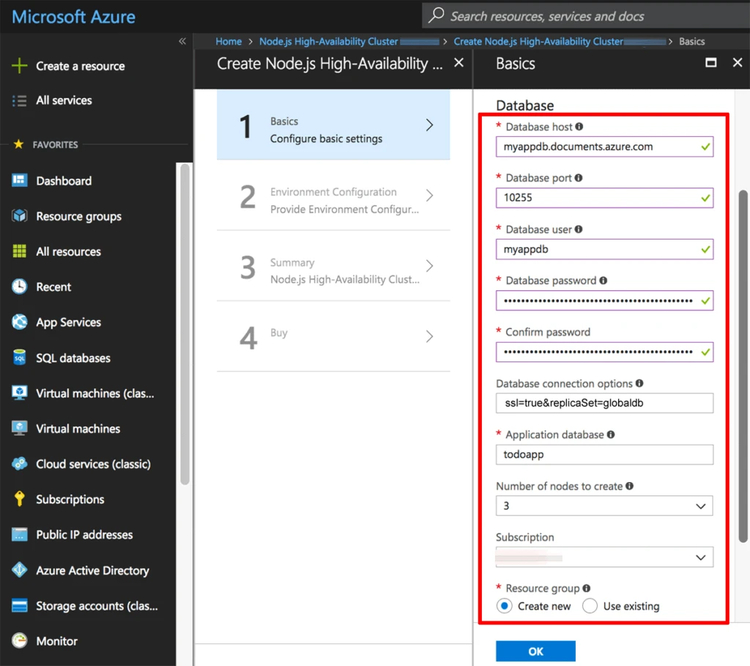Click the Public IP addresses icon
The height and width of the screenshot is (666, 750).
click(x=19, y=534)
